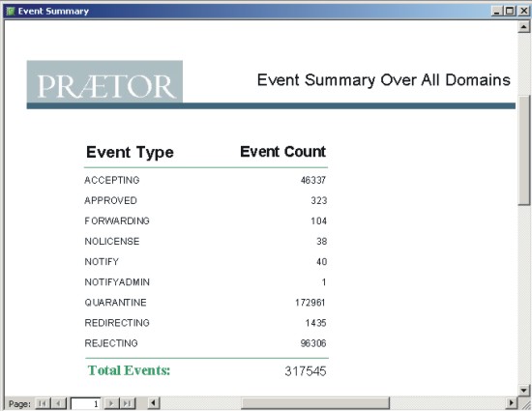Screen dimensions: 532x411
Task: Select the QUARANTINE event row
Action: [x=206, y=303]
